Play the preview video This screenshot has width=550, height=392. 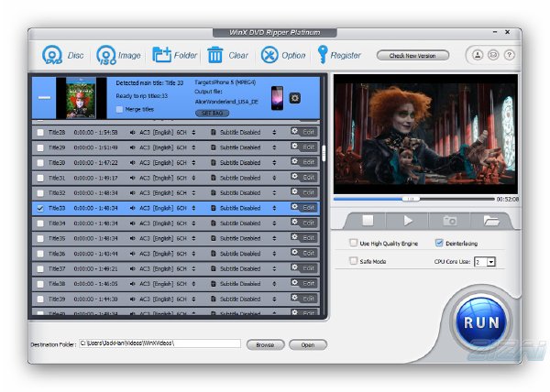pos(408,221)
